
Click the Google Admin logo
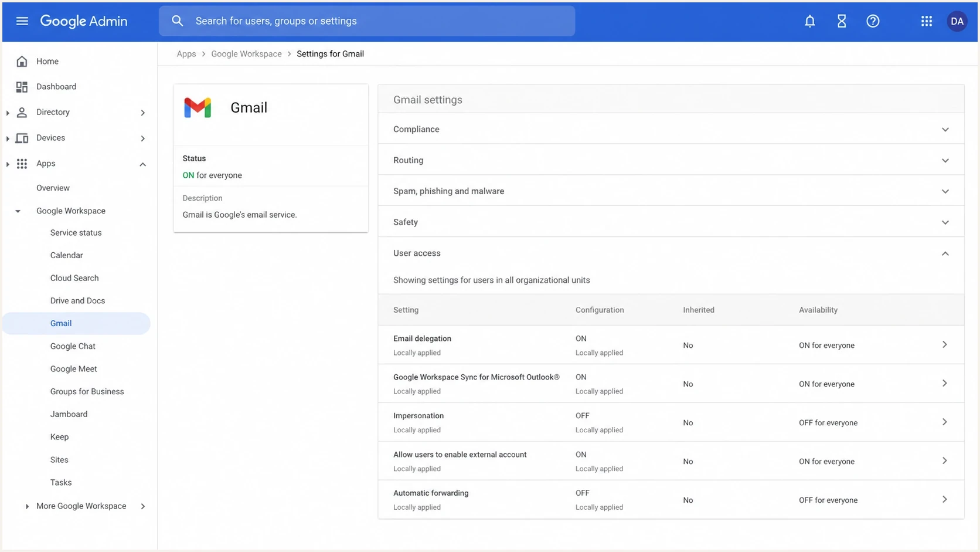(84, 21)
